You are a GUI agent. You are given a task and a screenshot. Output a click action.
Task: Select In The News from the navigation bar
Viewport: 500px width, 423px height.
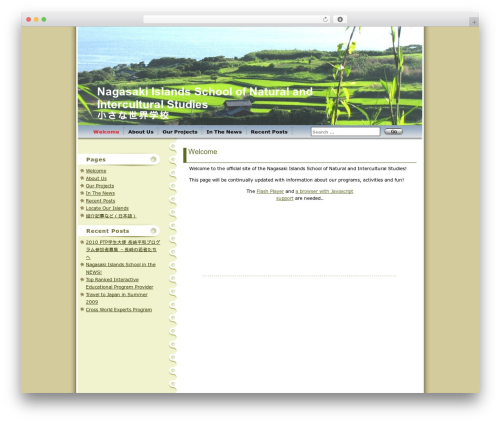point(224,132)
